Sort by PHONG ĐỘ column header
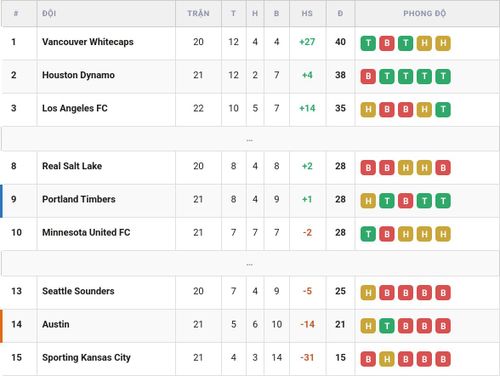The width and height of the screenshot is (500, 376). pos(425,13)
